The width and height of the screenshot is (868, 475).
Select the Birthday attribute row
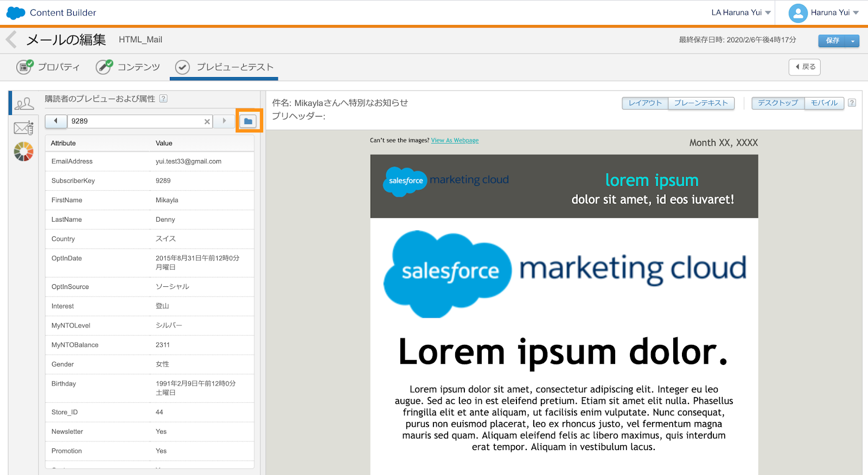150,388
